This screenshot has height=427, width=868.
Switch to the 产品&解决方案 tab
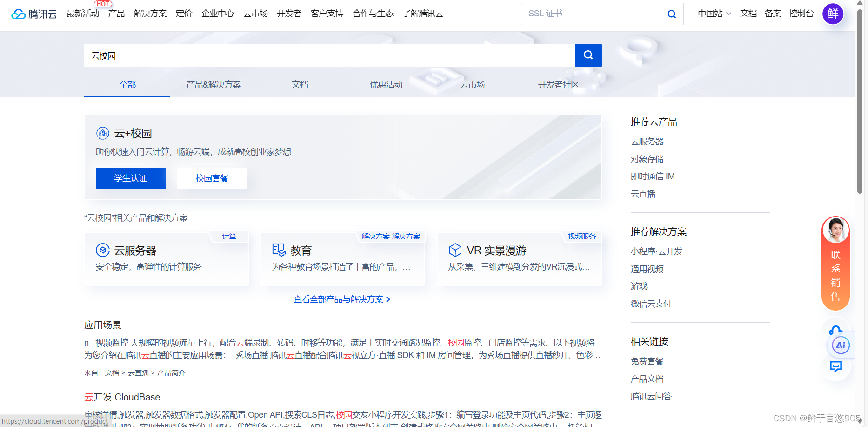214,85
